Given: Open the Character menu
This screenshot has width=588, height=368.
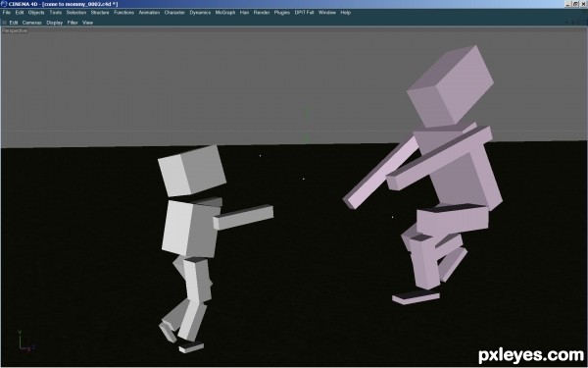Looking at the screenshot, I should click(174, 13).
